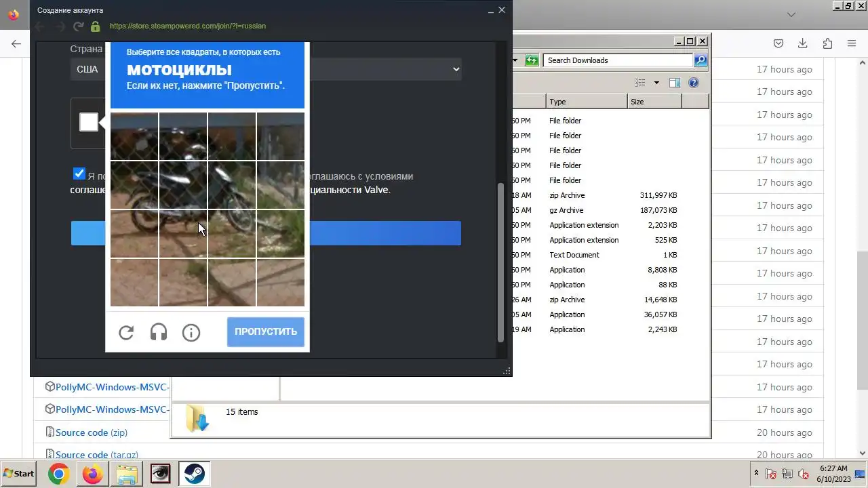Click the Steam page vertical scrollbar

501,262
